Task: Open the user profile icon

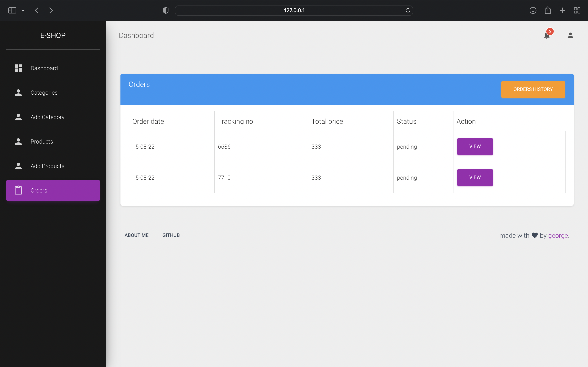Action: point(570,35)
